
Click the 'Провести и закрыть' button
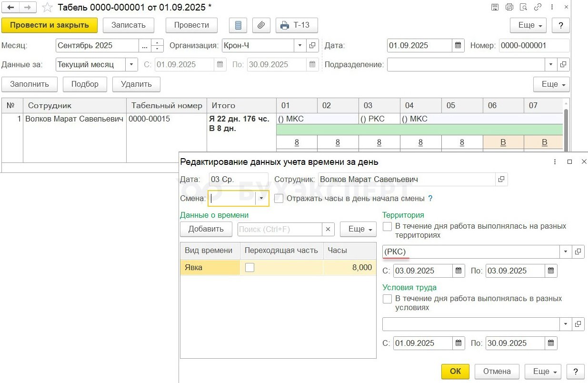coord(50,25)
